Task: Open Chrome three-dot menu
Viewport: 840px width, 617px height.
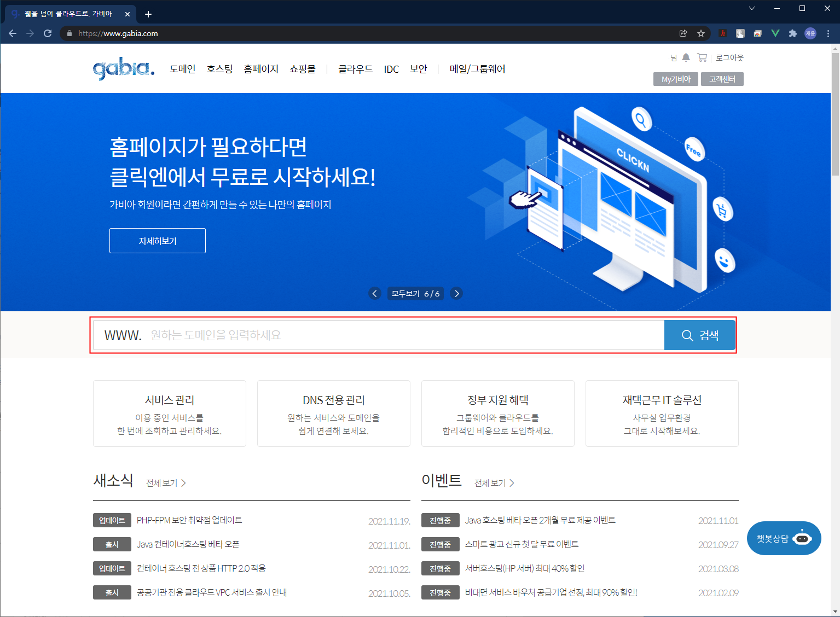Action: pos(829,33)
